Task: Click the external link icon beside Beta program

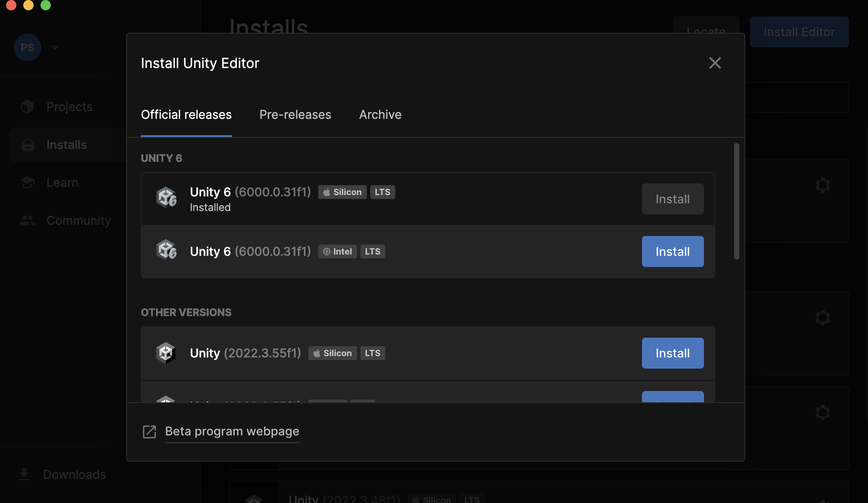Action: tap(149, 432)
